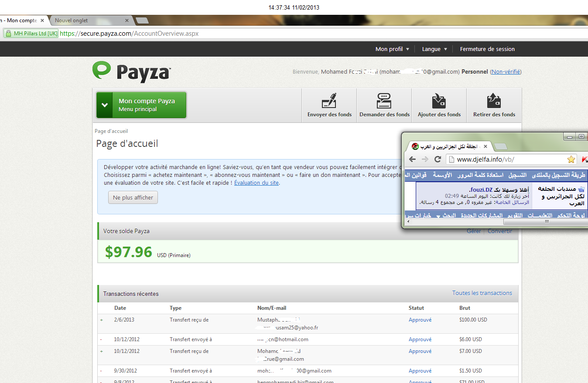588x383 pixels.
Task: Click Approuvé status for $6.00 transaction
Action: [x=420, y=339]
